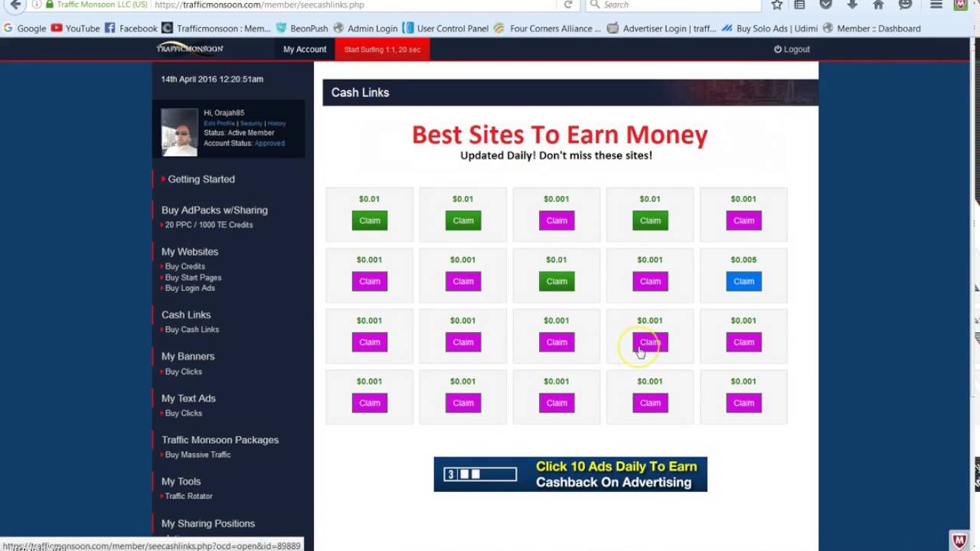Click the Click 10 Ads Daily banner

point(570,474)
